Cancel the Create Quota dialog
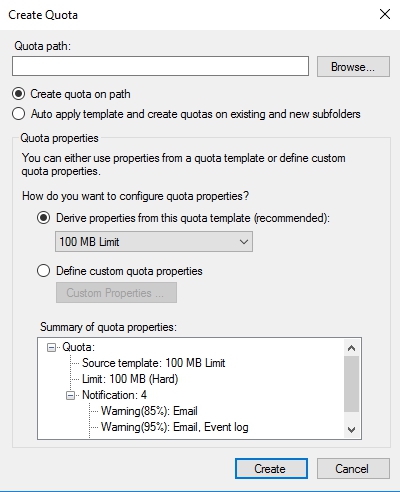Screen dimensions: 400x492 tap(353, 469)
